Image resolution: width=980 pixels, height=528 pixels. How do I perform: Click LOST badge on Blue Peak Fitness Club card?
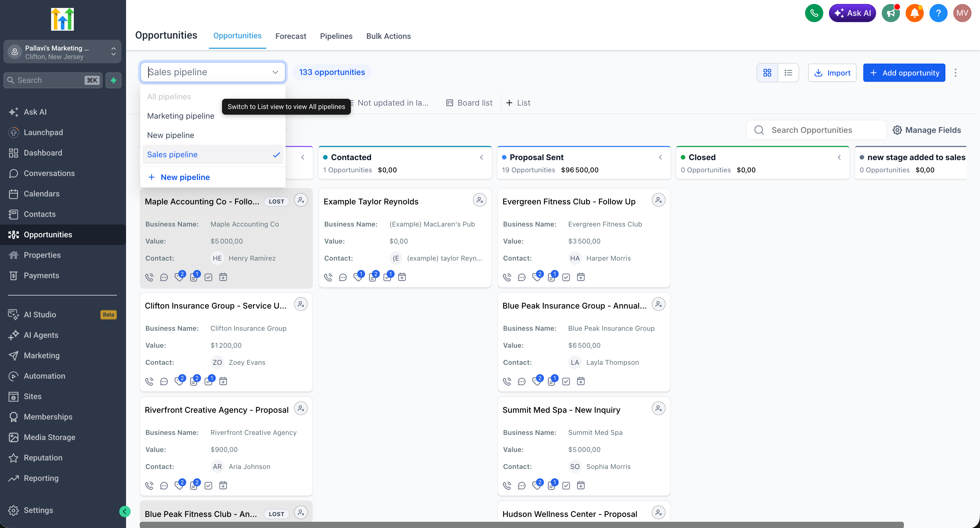coord(276,514)
